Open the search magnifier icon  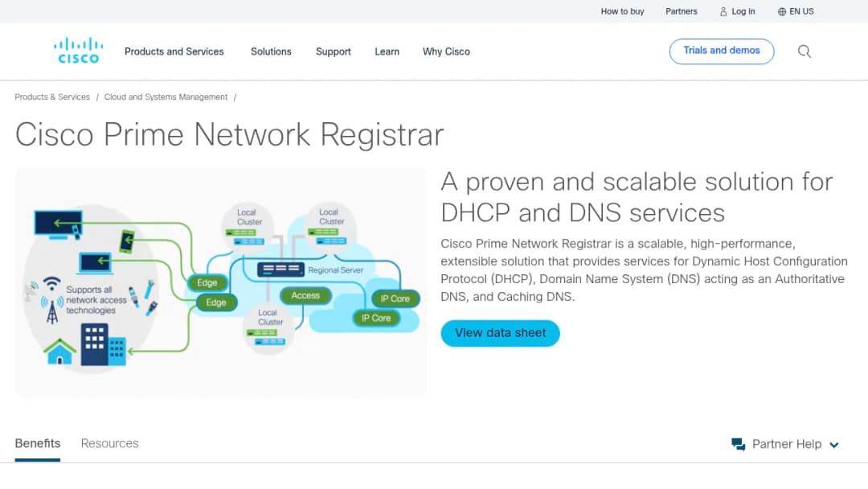pos(805,51)
